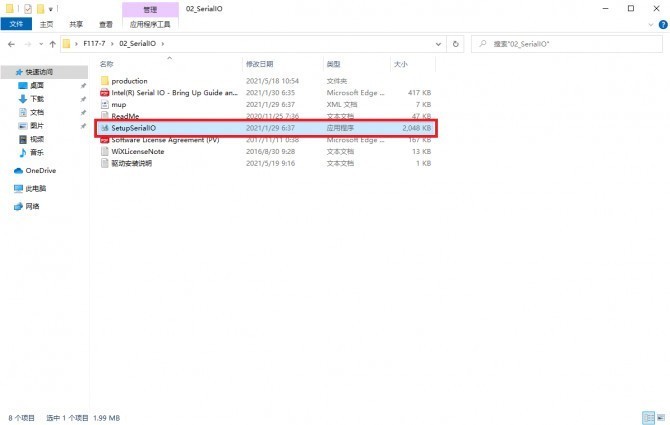Go up one folder level
Viewport: 670px width, 425px height.
click(x=53, y=44)
